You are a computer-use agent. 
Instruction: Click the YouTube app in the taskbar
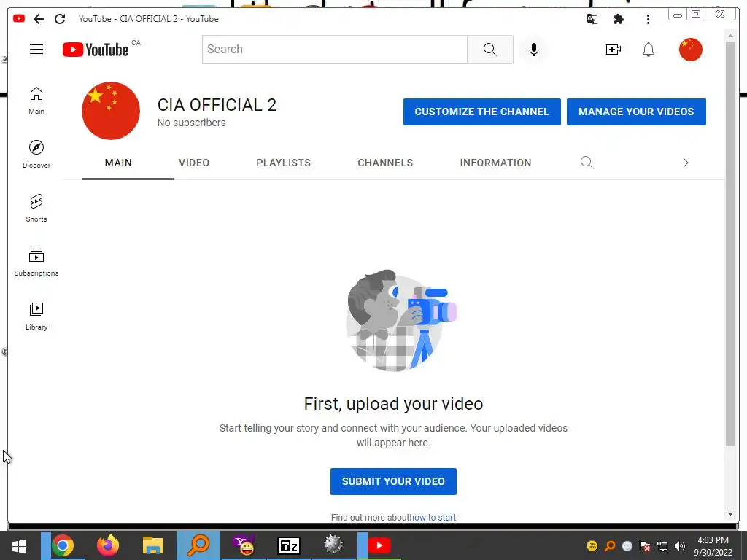click(x=379, y=545)
